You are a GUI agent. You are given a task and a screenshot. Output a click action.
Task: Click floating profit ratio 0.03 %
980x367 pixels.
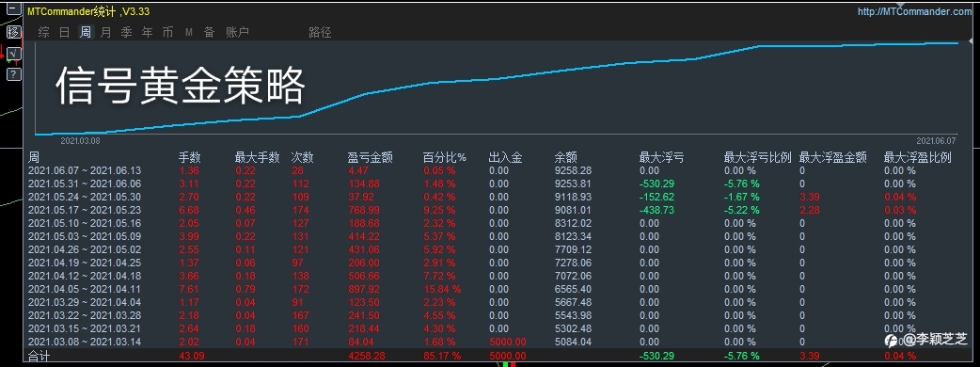(x=900, y=210)
